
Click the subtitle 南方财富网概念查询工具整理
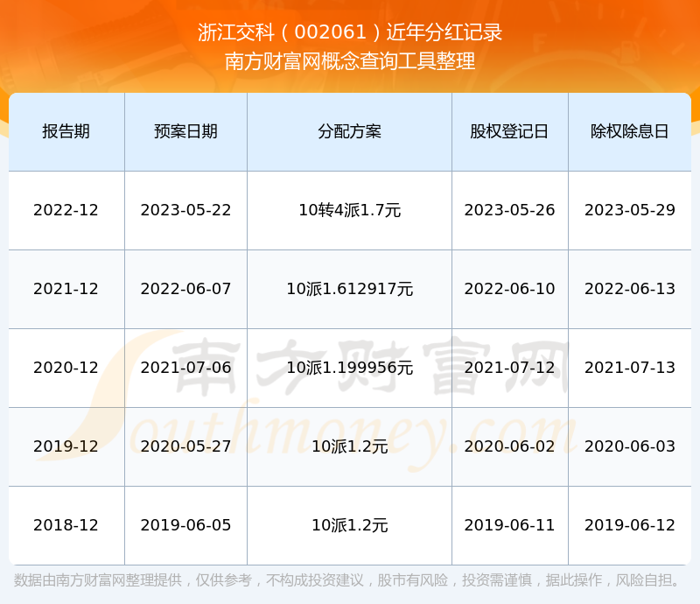point(350,61)
